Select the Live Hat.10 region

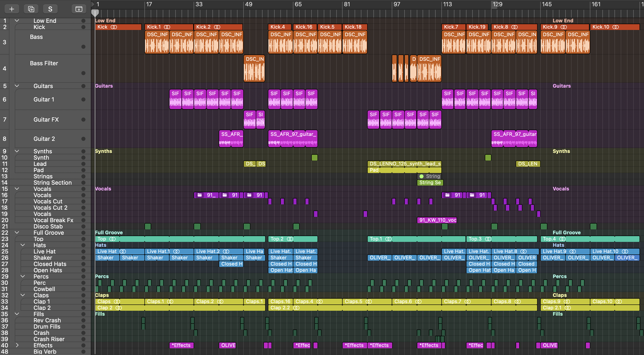(615, 251)
